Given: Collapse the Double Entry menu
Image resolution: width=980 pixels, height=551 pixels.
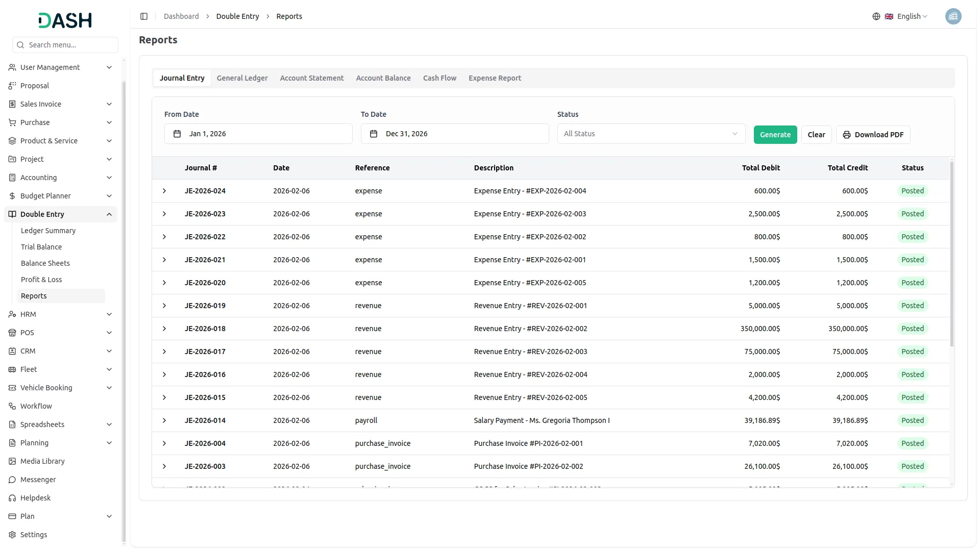Looking at the screenshot, I should point(109,214).
